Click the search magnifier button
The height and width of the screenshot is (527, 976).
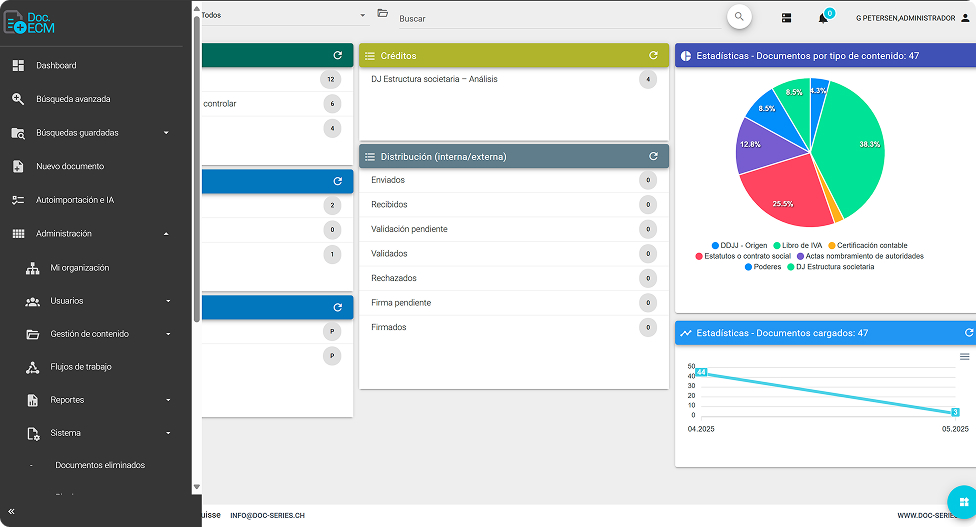[739, 17]
